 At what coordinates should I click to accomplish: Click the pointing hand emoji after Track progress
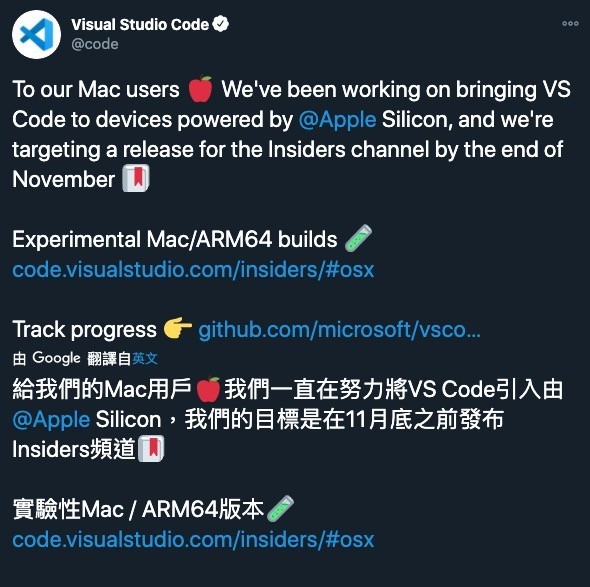click(x=178, y=328)
